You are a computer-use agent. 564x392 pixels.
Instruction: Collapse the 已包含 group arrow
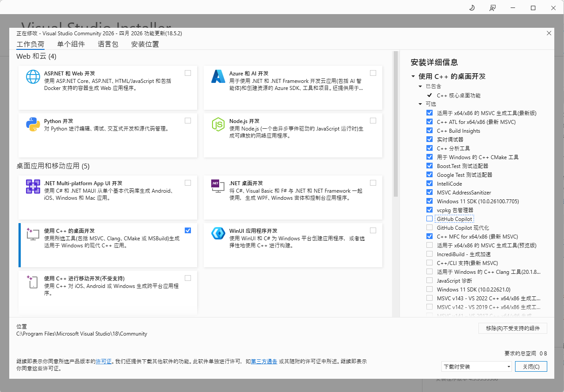(x=420, y=86)
